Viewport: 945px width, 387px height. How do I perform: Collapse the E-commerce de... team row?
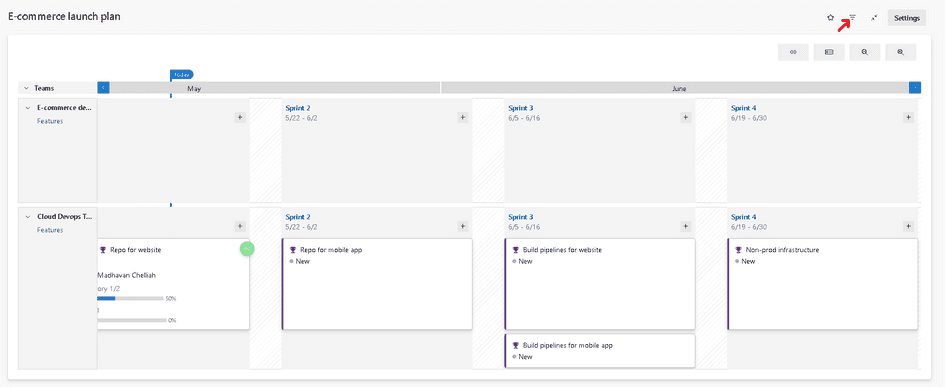tap(28, 108)
